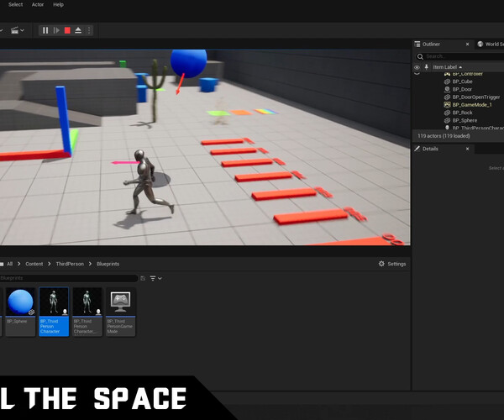Open the Actor menu
Screen dimensions: 504x420
coord(38,4)
